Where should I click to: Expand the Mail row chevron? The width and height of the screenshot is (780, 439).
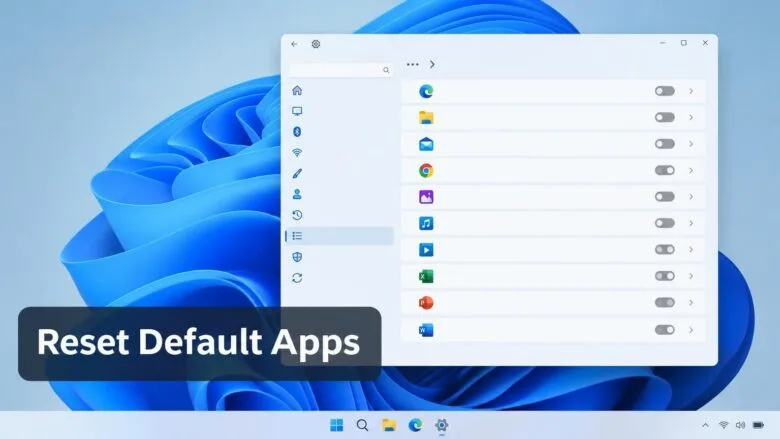click(x=691, y=144)
